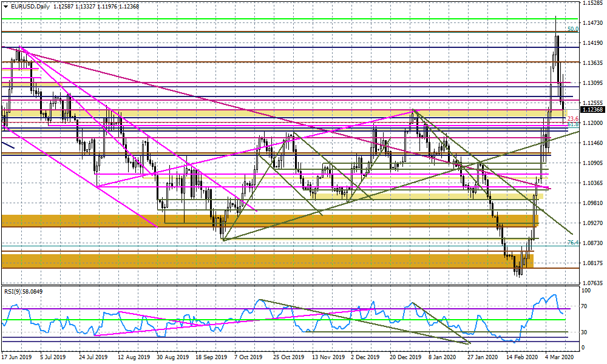Click the 1.10365 price axis label

click(592, 183)
